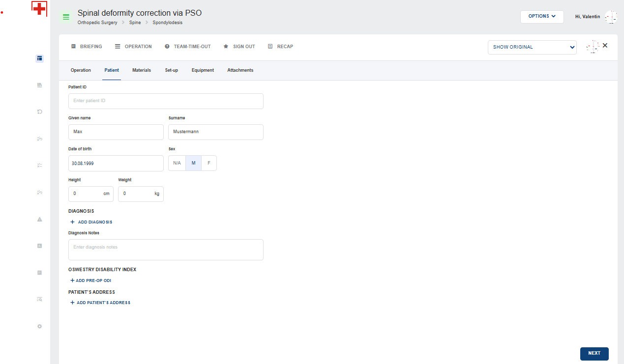Image resolution: width=624 pixels, height=364 pixels.
Task: Open the checklist sidebar icon
Action: [39, 166]
